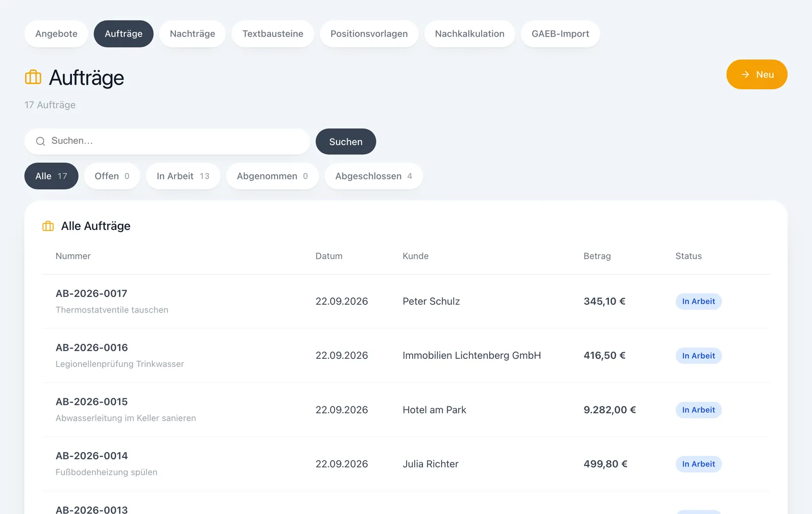Viewport: 812px width, 514px height.
Task: Click the magnifier icon in search field
Action: click(41, 142)
